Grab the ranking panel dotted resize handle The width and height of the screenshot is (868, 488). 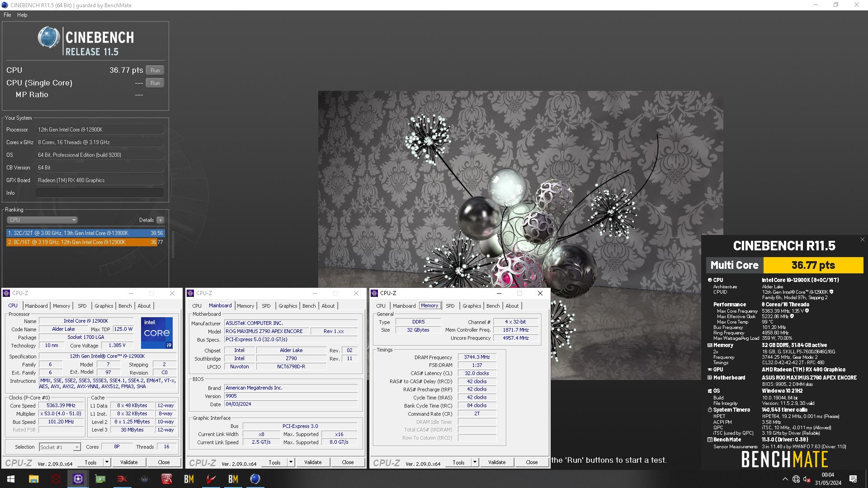pyautogui.click(x=173, y=244)
